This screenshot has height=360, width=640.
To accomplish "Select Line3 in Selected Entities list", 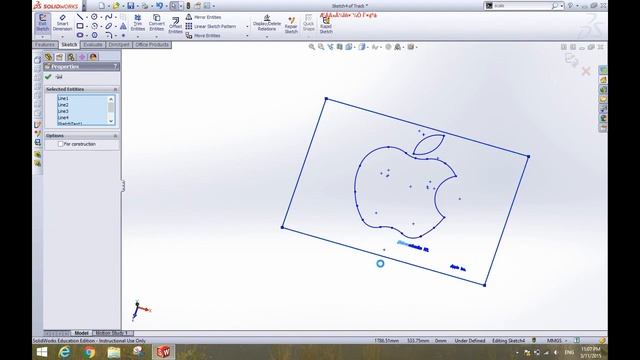I will point(63,111).
